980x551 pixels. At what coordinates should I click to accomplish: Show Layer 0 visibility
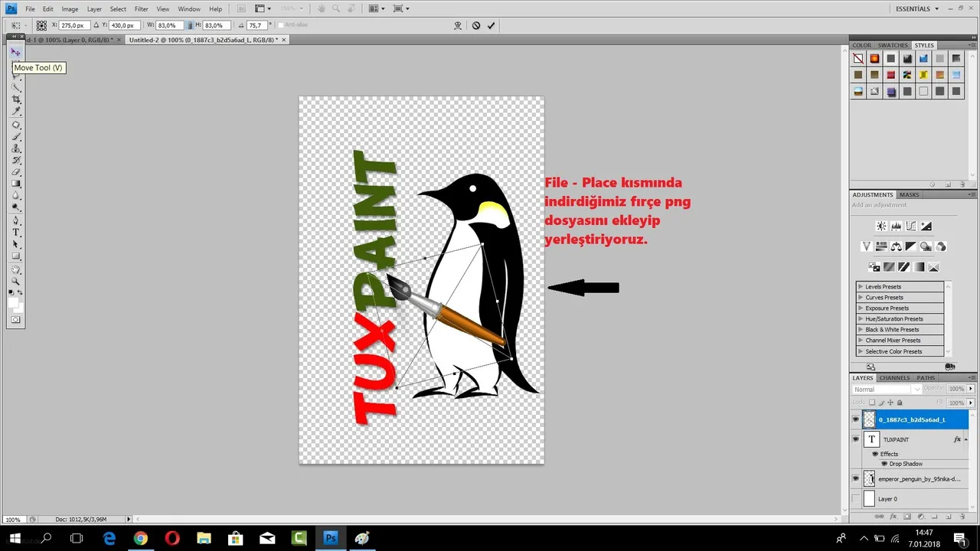coord(856,498)
